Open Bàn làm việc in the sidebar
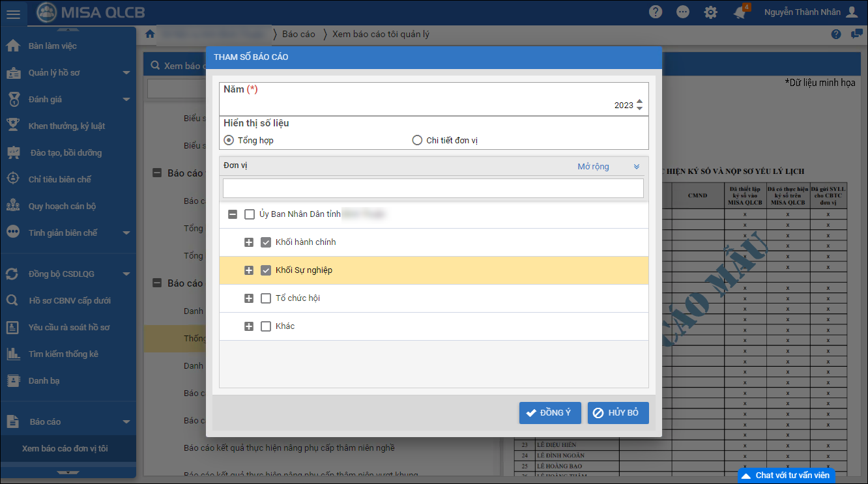The image size is (868, 484). point(52,46)
